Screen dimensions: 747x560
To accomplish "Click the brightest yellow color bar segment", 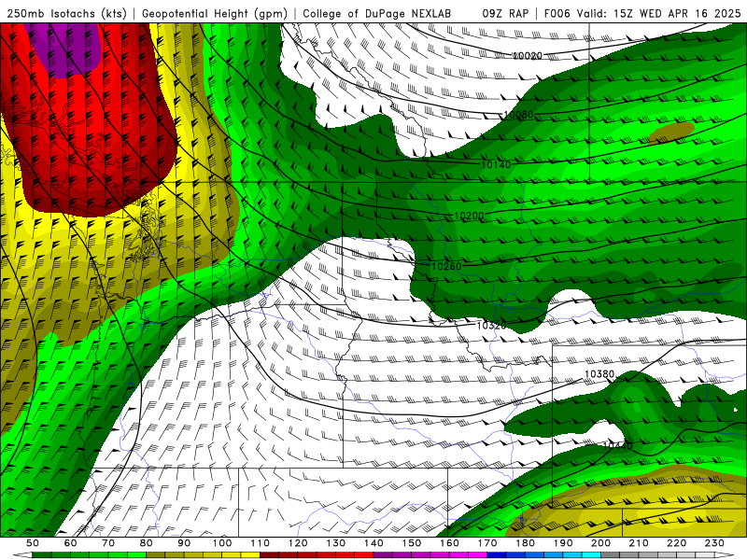I will click(x=250, y=554).
